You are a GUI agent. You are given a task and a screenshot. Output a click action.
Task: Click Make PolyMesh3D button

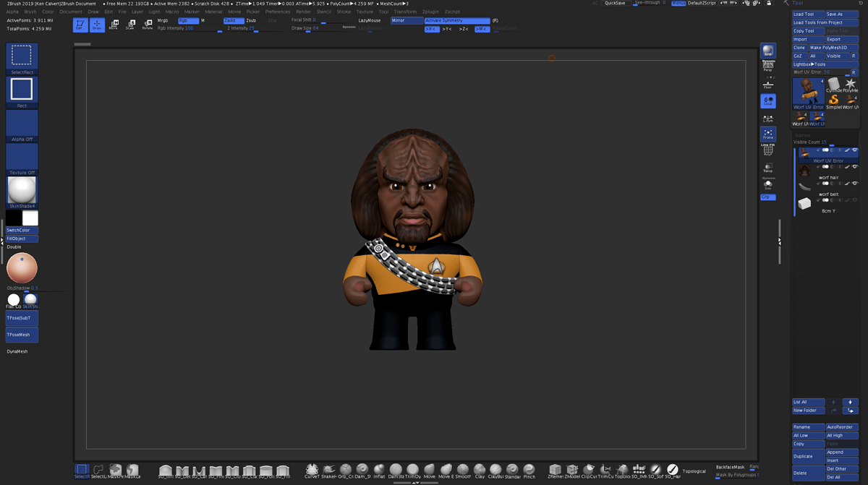tap(833, 48)
